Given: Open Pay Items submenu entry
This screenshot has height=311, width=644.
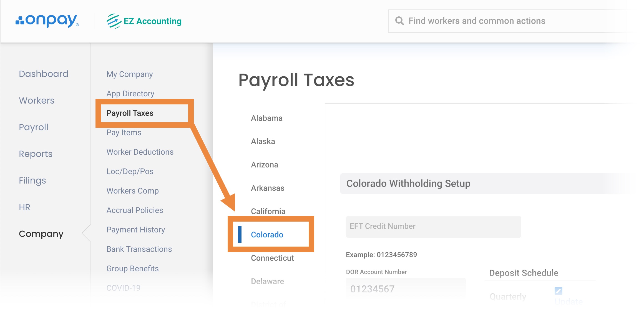Looking at the screenshot, I should [124, 132].
